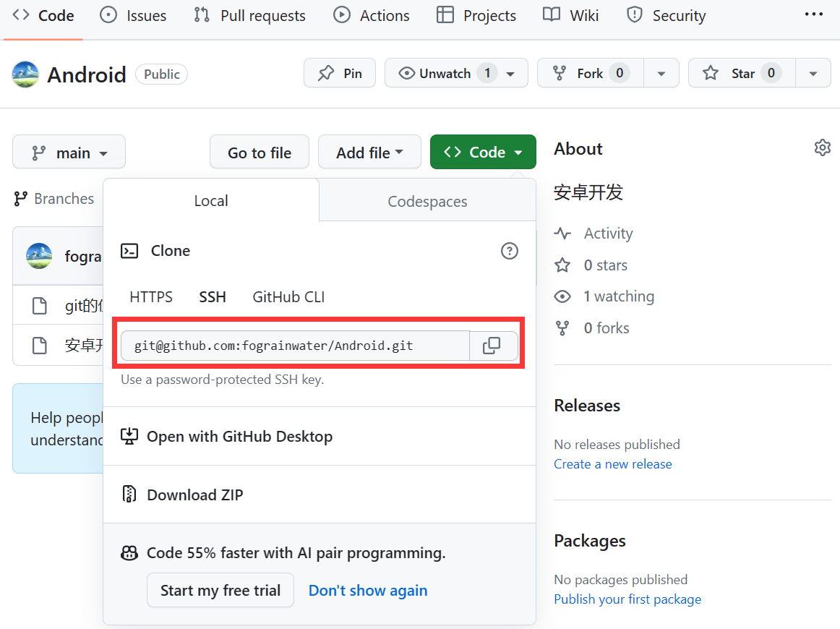
Task: Open the Code tab
Action: pyautogui.click(x=43, y=15)
